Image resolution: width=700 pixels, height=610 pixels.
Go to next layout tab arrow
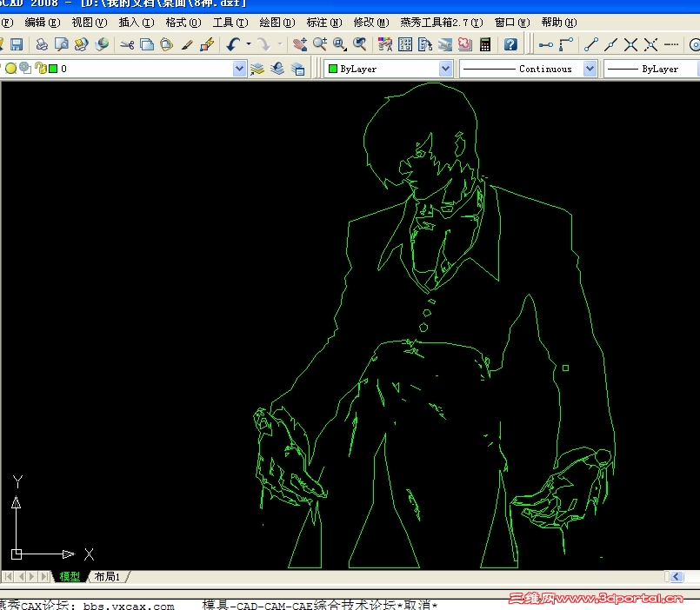tap(31, 576)
